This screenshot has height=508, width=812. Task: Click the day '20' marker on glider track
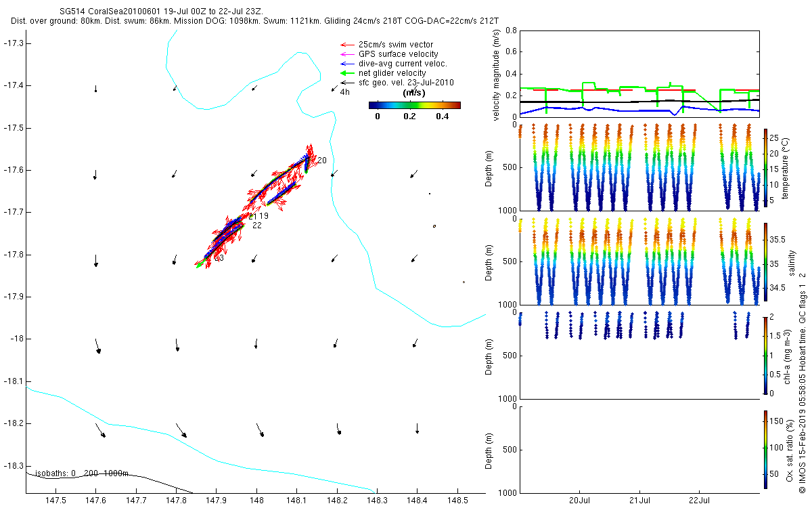(321, 161)
